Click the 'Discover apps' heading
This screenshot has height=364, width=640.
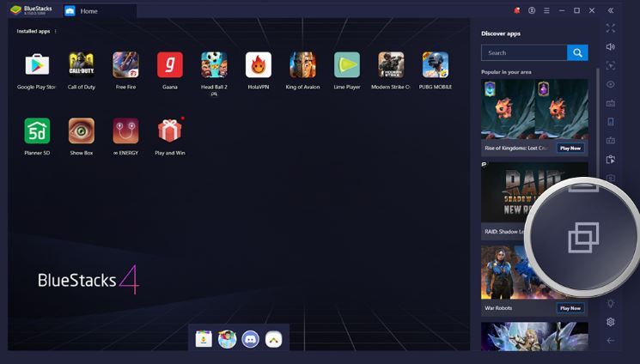pos(501,33)
